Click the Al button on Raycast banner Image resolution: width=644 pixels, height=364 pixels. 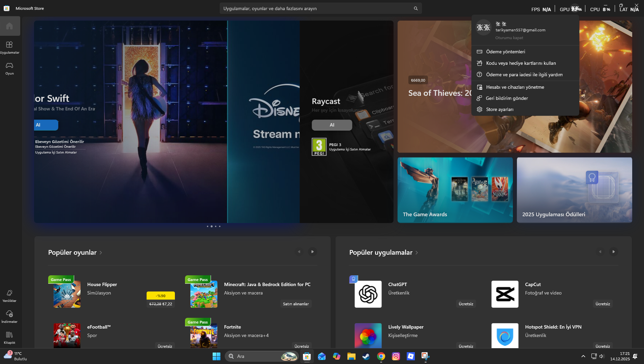point(332,125)
